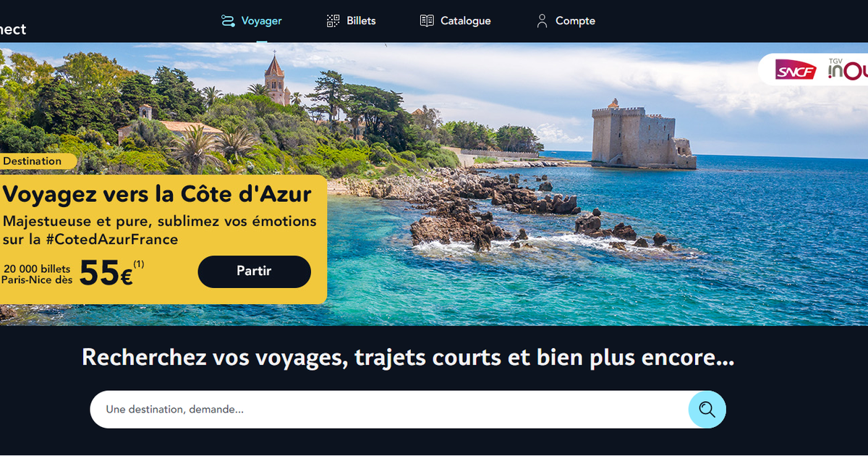Click the TGV inOui logo
The height and width of the screenshot is (456, 868).
coord(848,69)
